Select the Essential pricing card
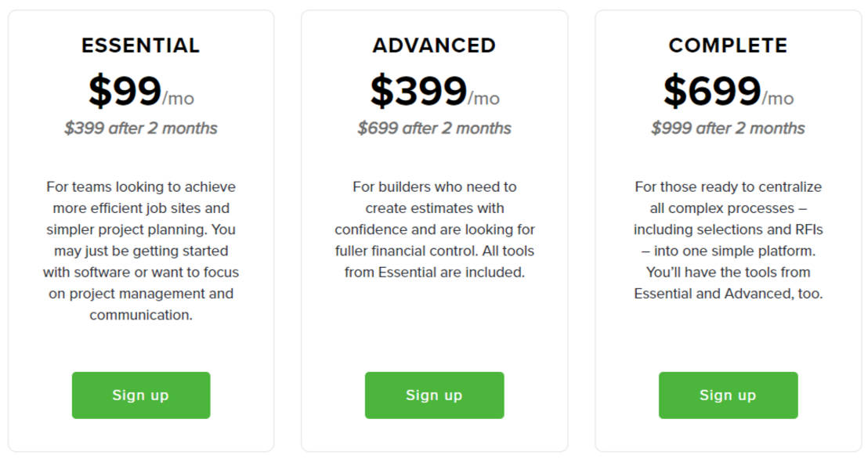Image resolution: width=868 pixels, height=459 pixels. (140, 229)
